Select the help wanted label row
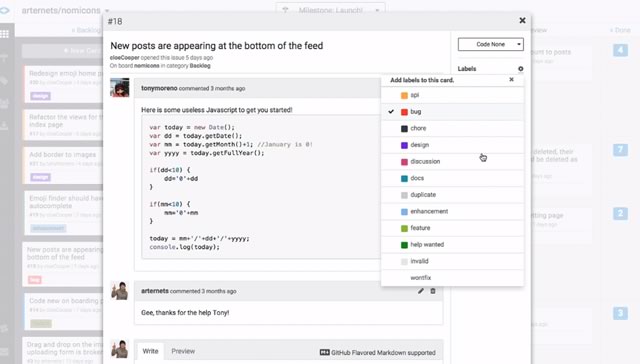640x364 pixels. click(x=452, y=245)
